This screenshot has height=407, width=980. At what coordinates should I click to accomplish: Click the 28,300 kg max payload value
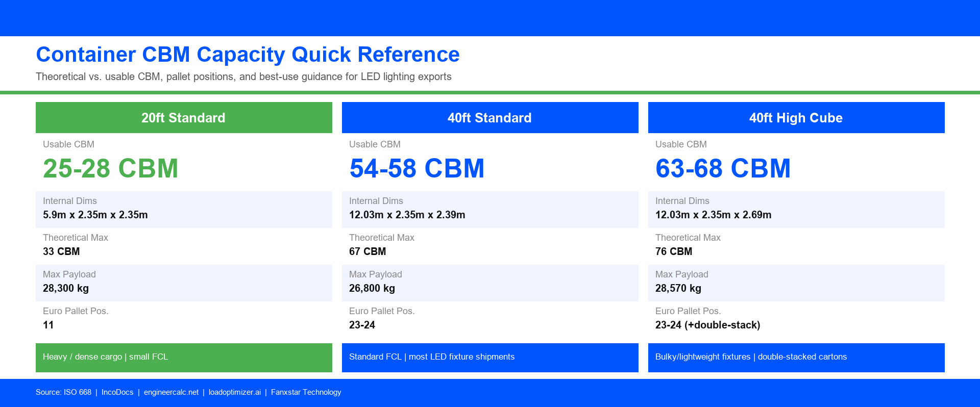click(66, 288)
